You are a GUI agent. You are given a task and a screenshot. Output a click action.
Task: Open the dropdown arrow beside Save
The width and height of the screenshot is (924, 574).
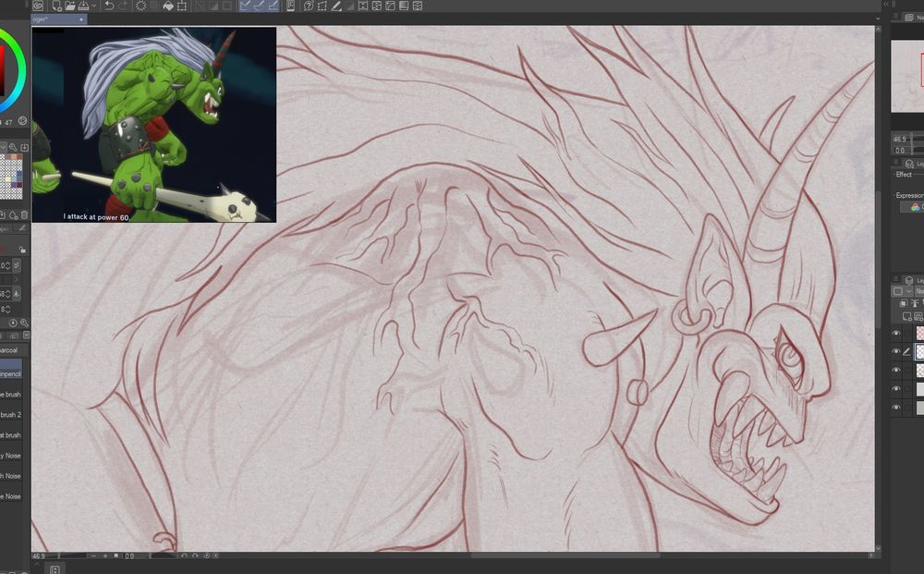pyautogui.click(x=93, y=6)
